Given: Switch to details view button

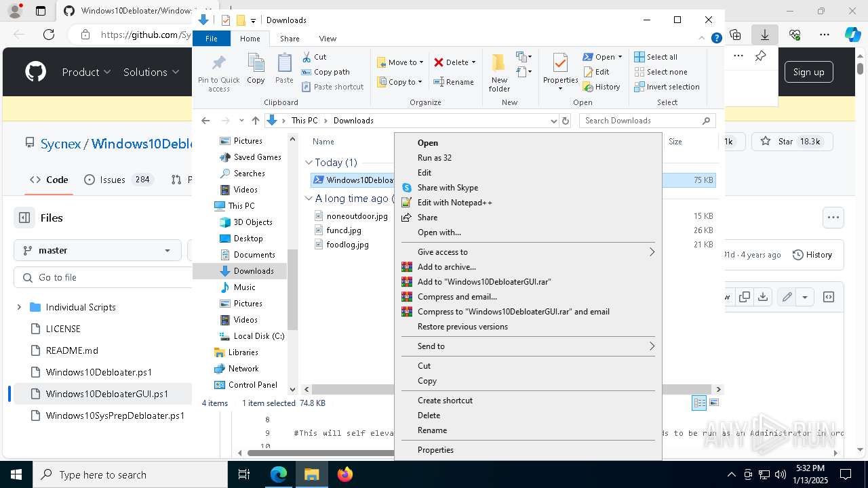Looking at the screenshot, I should click(x=699, y=403).
